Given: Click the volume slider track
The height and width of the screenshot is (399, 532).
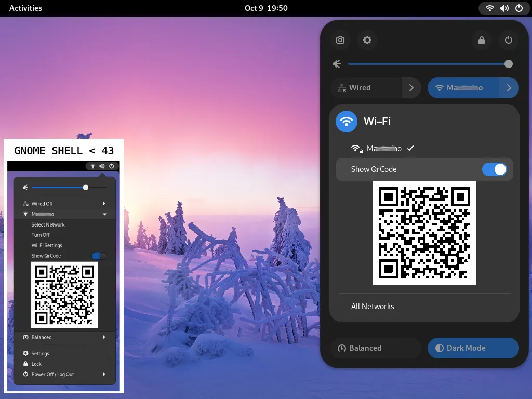Looking at the screenshot, I should coord(426,64).
